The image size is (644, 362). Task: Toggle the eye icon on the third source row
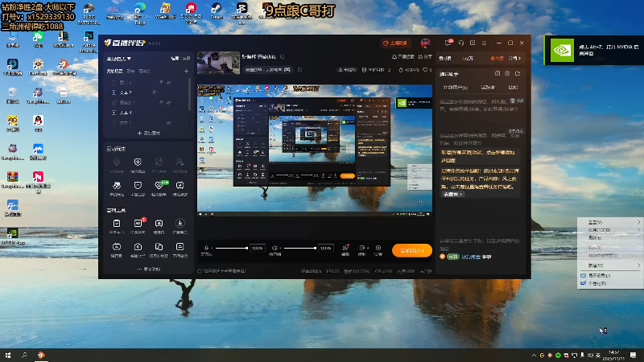pyautogui.click(x=169, y=103)
